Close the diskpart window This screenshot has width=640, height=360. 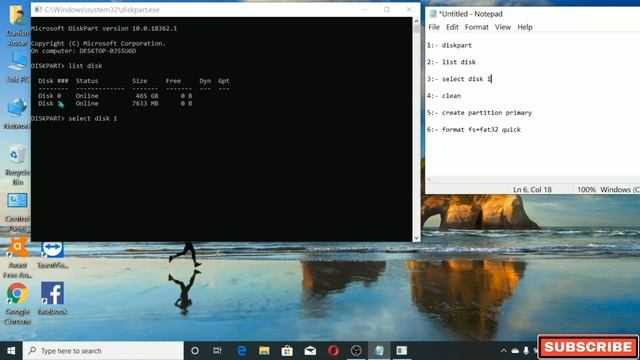[x=409, y=9]
